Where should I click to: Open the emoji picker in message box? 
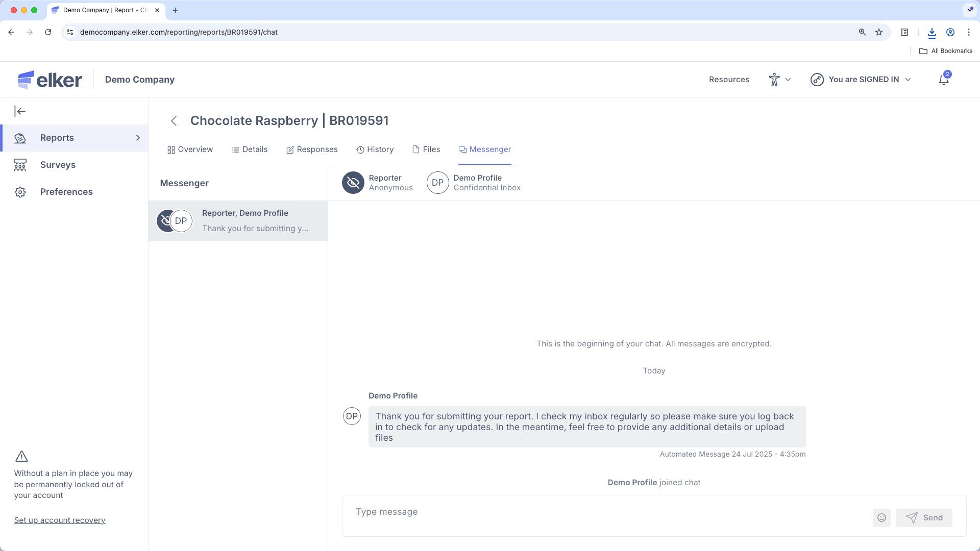(x=881, y=517)
